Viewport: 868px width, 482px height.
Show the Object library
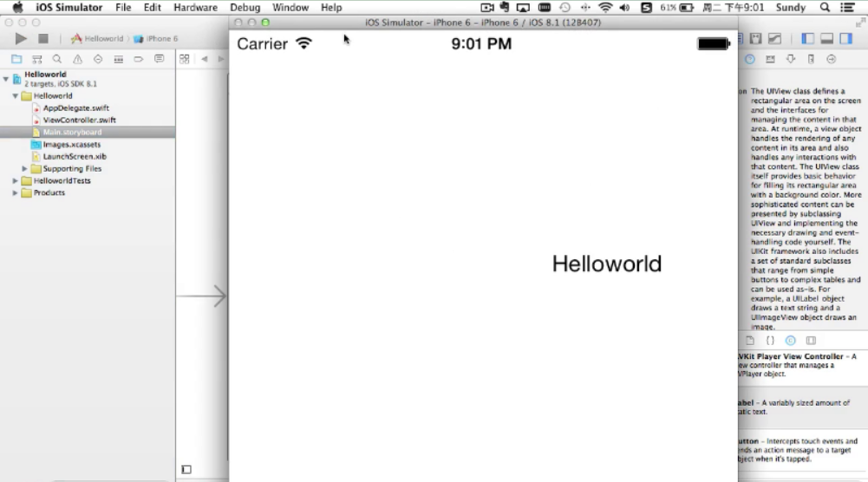click(x=791, y=341)
